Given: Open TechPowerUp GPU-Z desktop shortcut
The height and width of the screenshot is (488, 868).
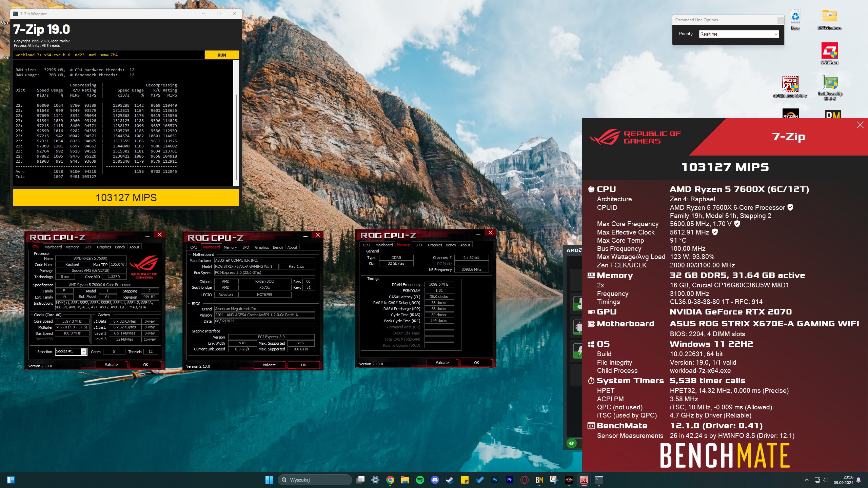Looking at the screenshot, I should coord(829,87).
